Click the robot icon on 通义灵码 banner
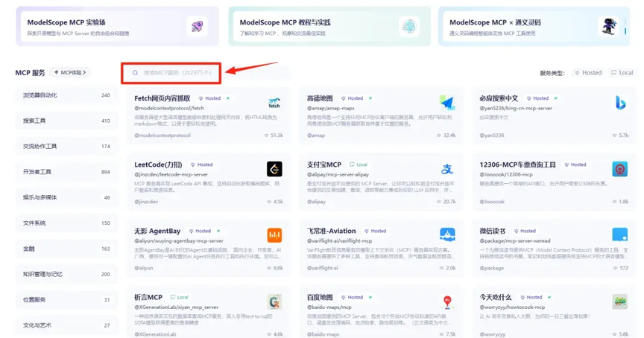This screenshot has width=644, height=338. (x=610, y=27)
